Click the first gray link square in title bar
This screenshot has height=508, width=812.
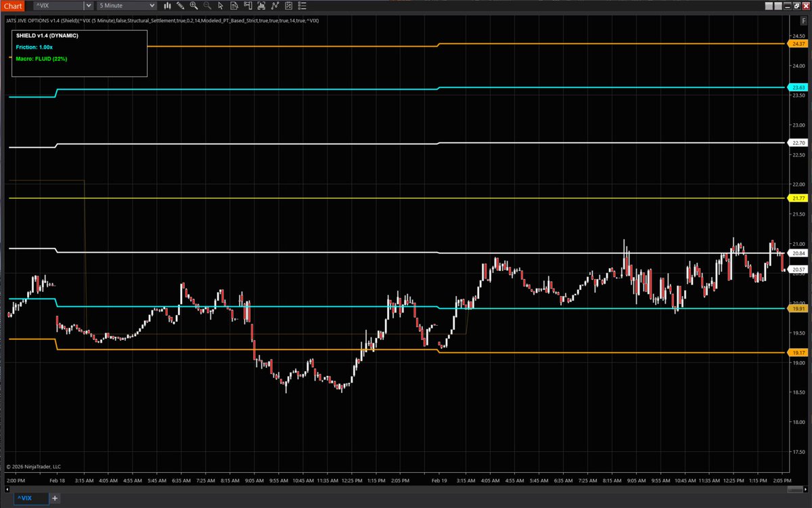769,6
